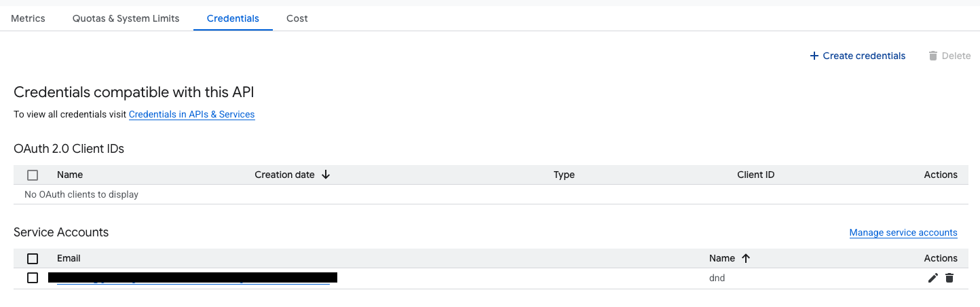The height and width of the screenshot is (307, 980).
Task: Click the ascending arrow beside Name
Action: 746,258
